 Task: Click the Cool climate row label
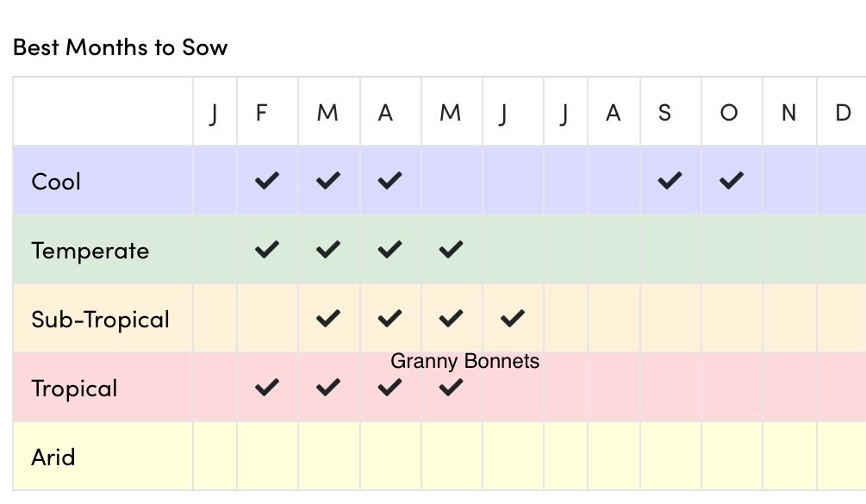(56, 182)
